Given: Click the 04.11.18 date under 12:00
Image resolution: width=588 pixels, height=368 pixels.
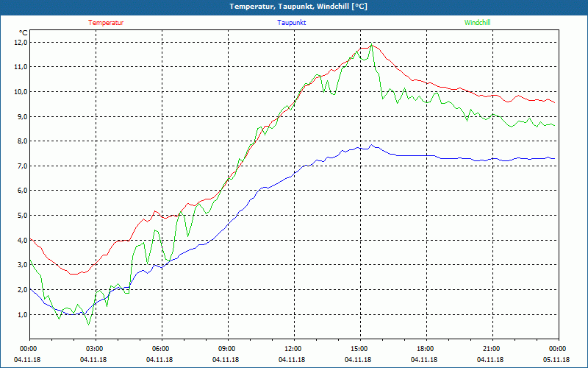Looking at the screenshot, I should pyautogui.click(x=292, y=359).
